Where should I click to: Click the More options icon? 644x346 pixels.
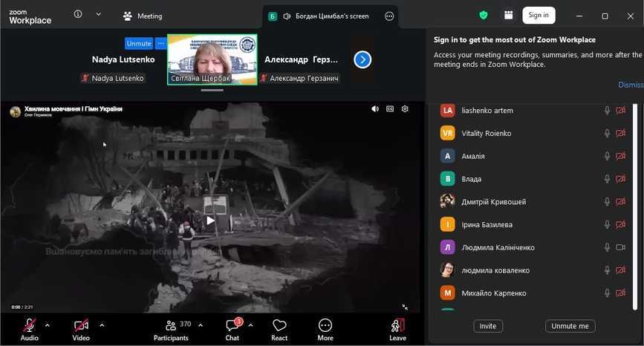[x=325, y=329]
